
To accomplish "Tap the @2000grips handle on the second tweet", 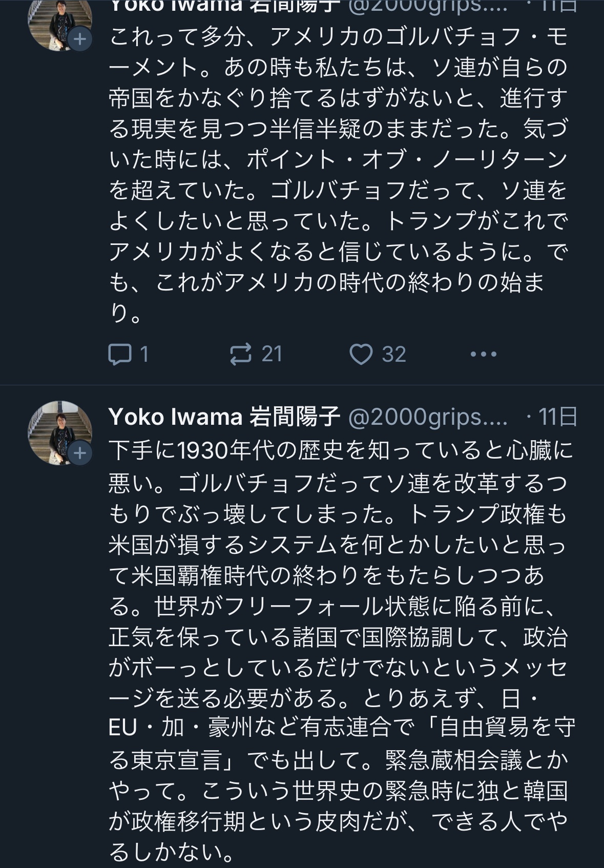I will (428, 418).
